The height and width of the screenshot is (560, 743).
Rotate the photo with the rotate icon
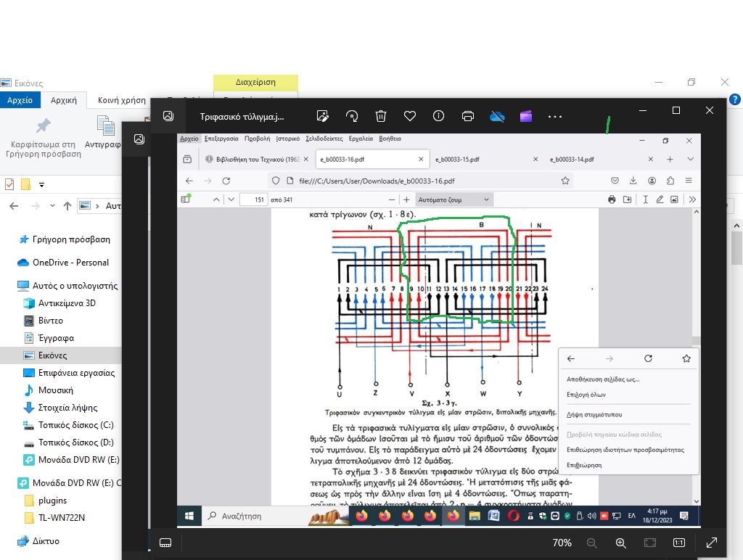[352, 116]
